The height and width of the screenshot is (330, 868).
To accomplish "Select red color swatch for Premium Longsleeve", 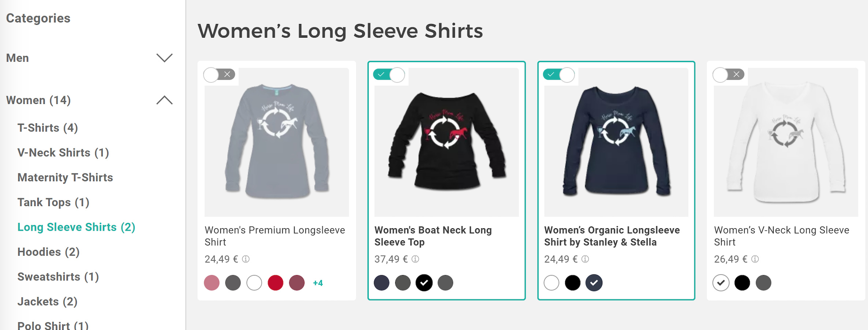I will [x=276, y=283].
